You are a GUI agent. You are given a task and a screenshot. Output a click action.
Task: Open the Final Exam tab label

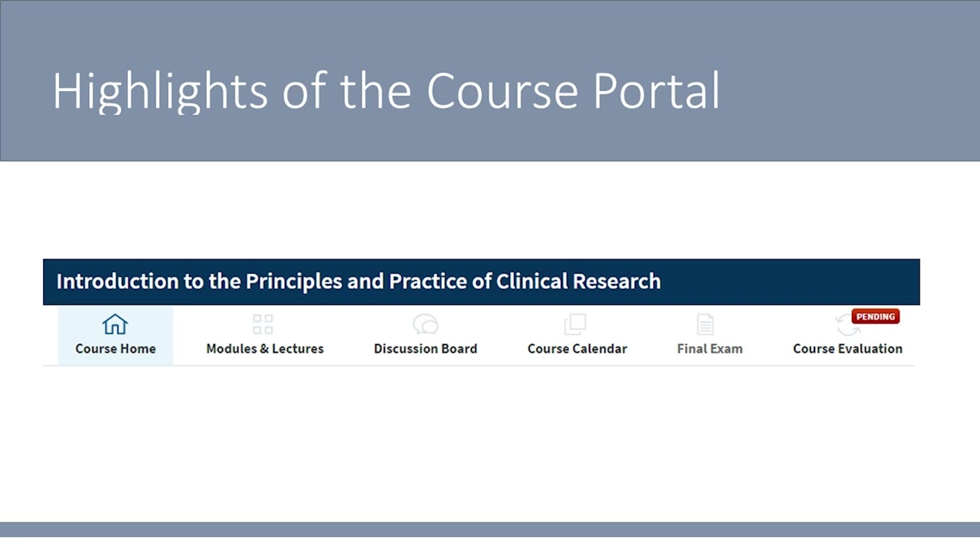[x=710, y=348]
